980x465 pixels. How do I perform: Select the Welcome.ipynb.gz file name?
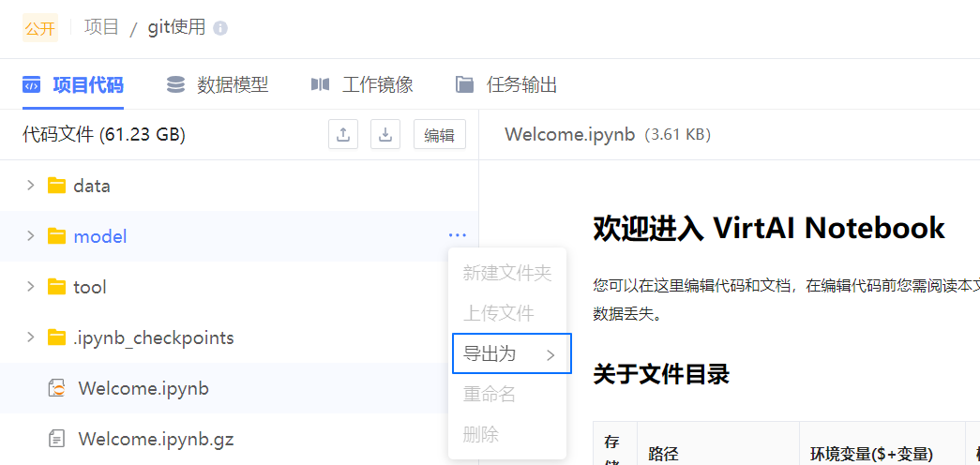coord(156,439)
